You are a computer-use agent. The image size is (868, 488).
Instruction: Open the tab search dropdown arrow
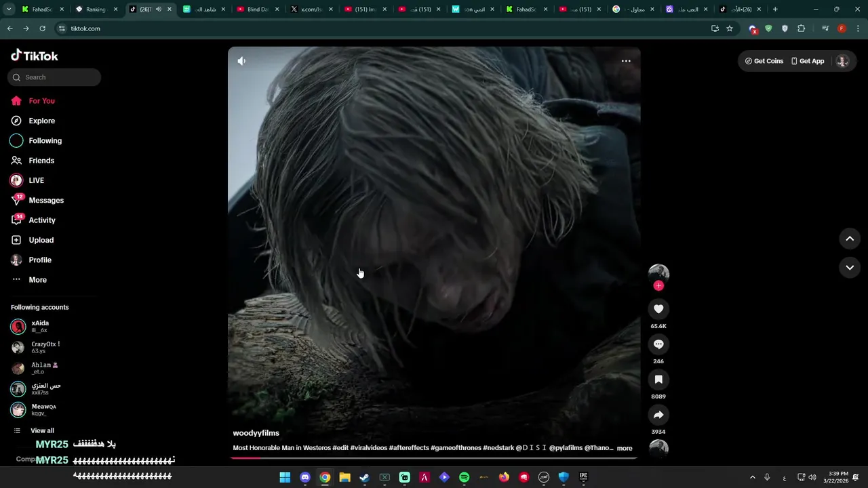(x=9, y=9)
